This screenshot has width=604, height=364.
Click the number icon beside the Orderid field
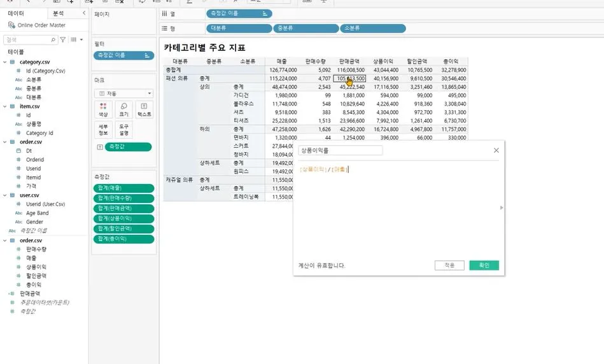coord(18,160)
